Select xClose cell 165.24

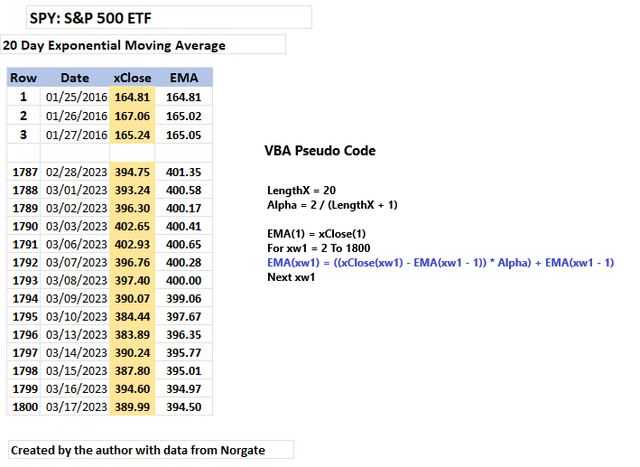132,135
